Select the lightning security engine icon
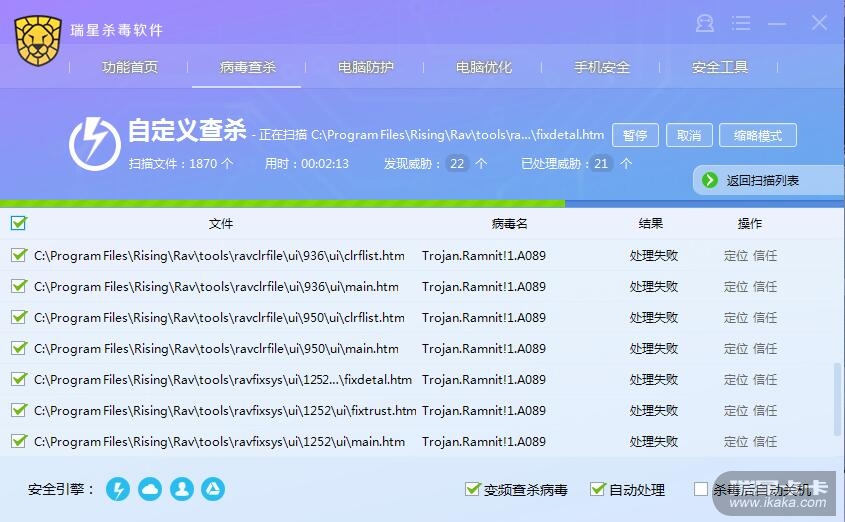The image size is (845, 522). [118, 489]
